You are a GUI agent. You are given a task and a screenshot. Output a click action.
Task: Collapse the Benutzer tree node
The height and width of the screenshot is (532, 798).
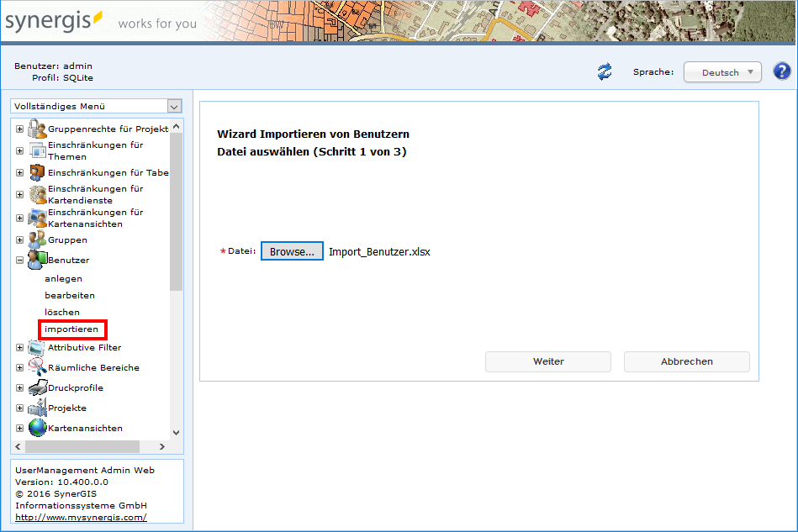(x=18, y=261)
